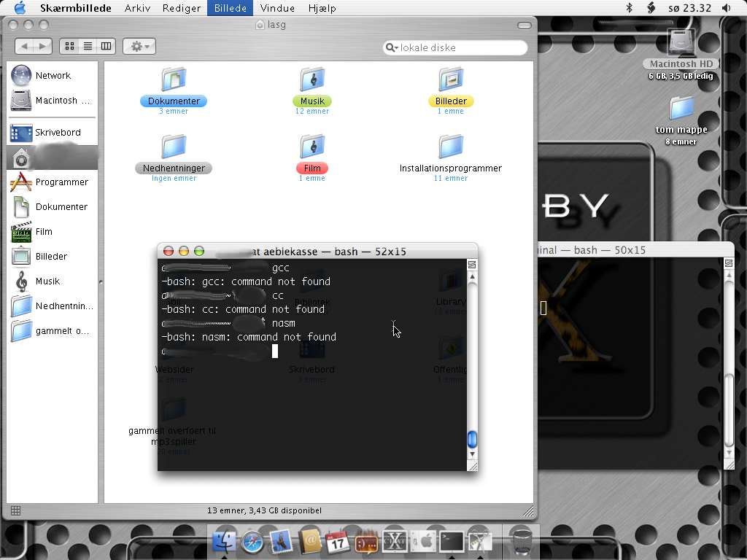Open the Musik folder icon

[x=312, y=80]
